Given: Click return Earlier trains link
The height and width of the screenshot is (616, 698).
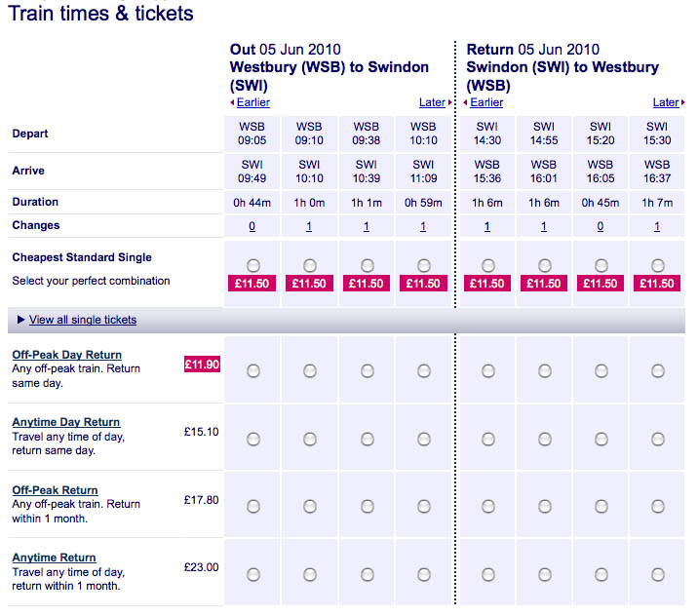Looking at the screenshot, I should pos(485,102).
